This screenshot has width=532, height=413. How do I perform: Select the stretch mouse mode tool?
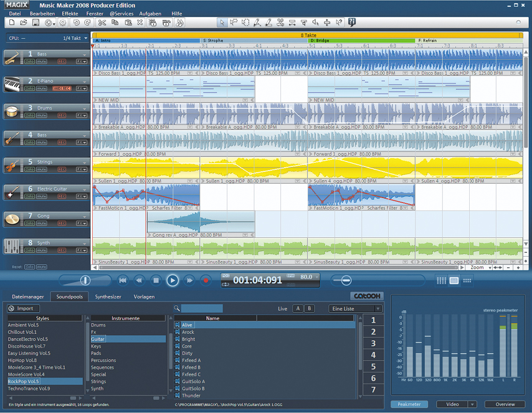pos(292,23)
